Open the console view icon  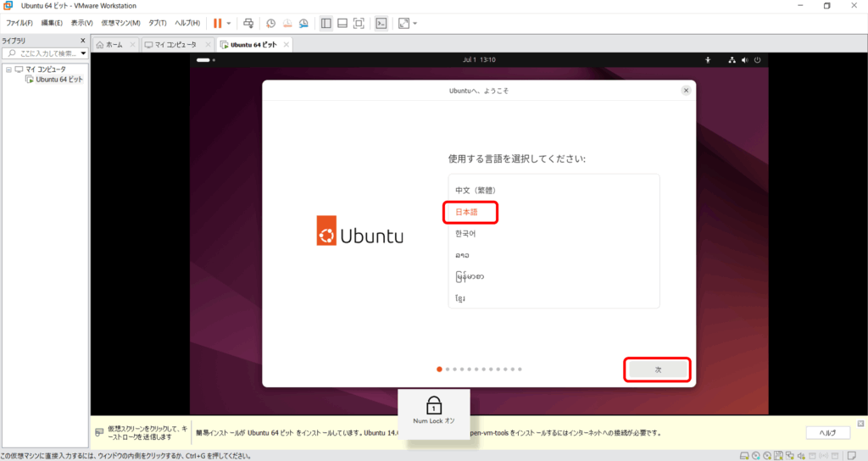pyautogui.click(x=381, y=23)
